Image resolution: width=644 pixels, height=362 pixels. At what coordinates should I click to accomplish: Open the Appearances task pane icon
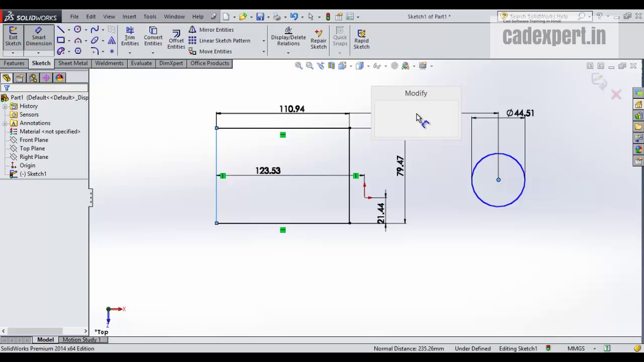tap(638, 149)
